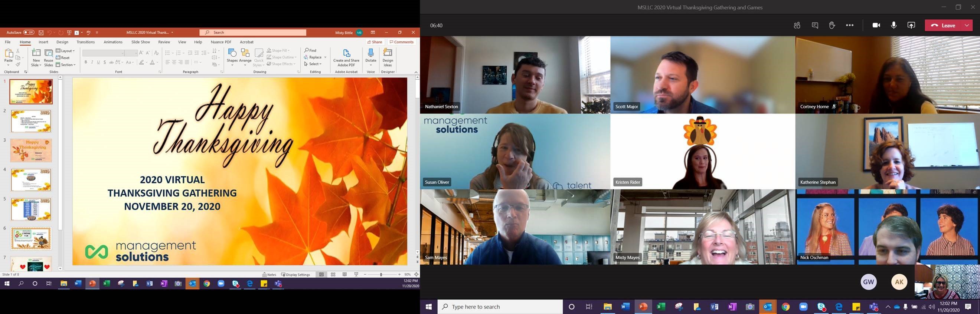Open the Comments pane

(401, 42)
